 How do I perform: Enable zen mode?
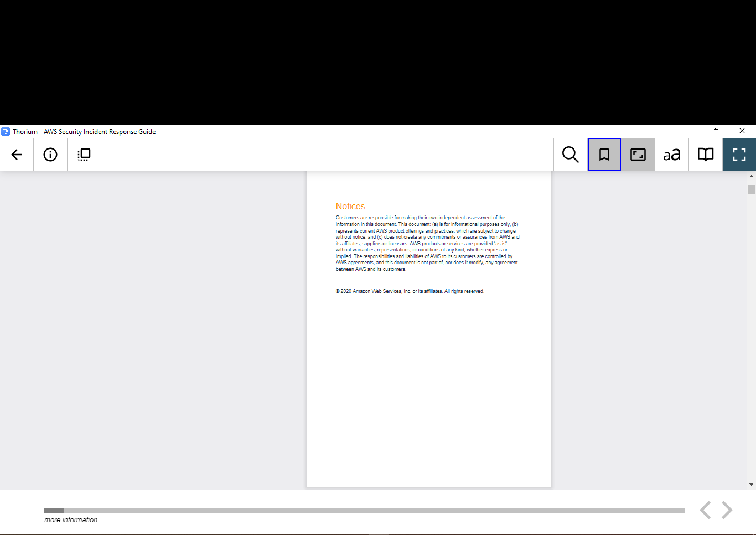(638, 155)
